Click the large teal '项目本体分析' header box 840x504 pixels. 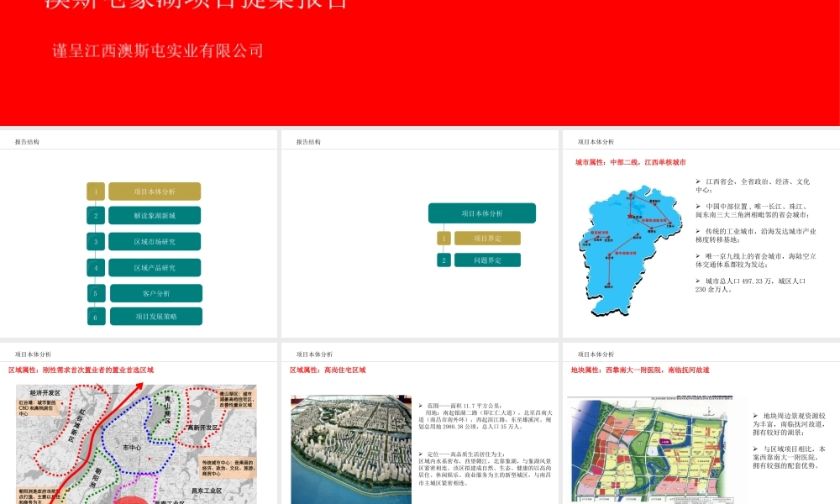pyautogui.click(x=482, y=213)
